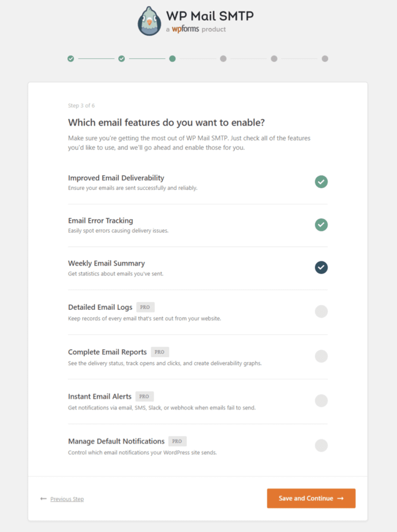Disable Improved Email Deliverability
397x532 pixels.
coord(321,182)
